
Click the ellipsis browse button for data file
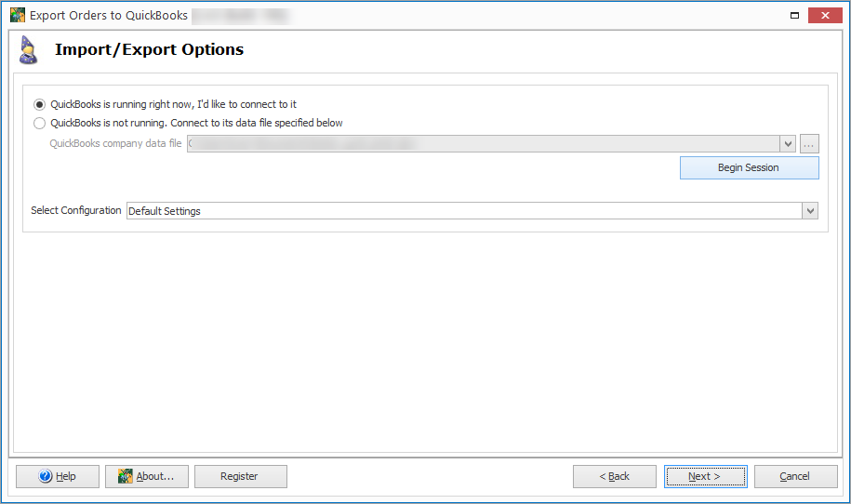tap(809, 143)
